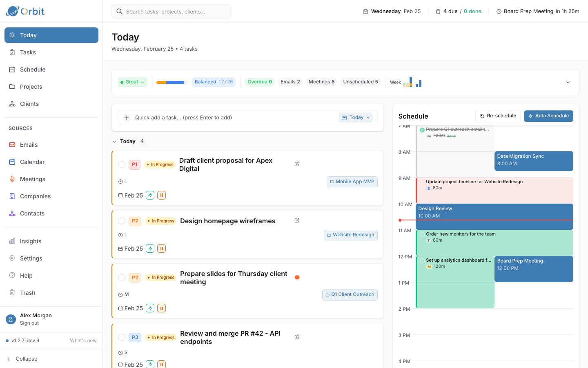Viewport: 588px width, 368px height.
Task: Open the Trash
Action: (27, 292)
